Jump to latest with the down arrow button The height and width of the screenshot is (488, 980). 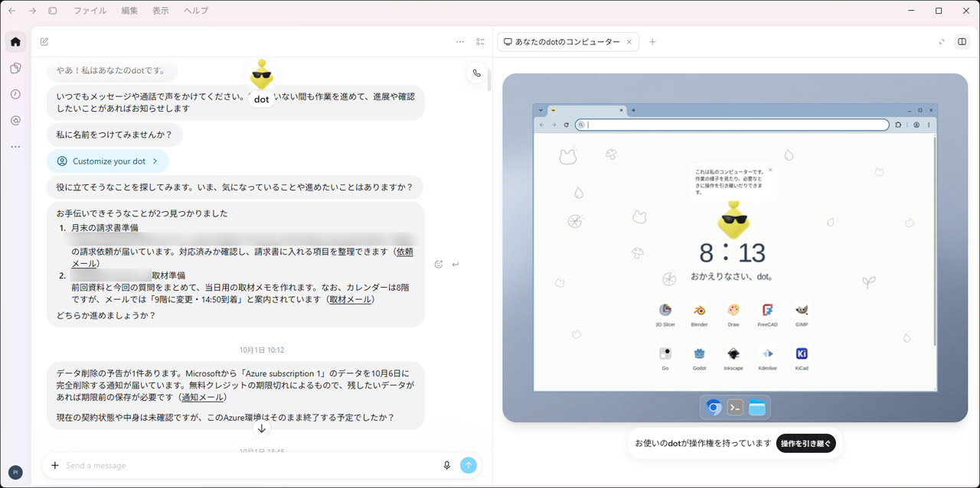262,428
